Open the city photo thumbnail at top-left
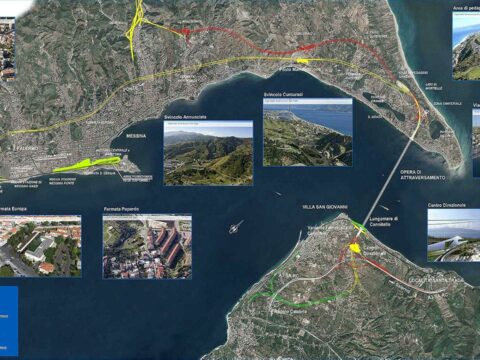 pyautogui.click(x=7, y=49)
